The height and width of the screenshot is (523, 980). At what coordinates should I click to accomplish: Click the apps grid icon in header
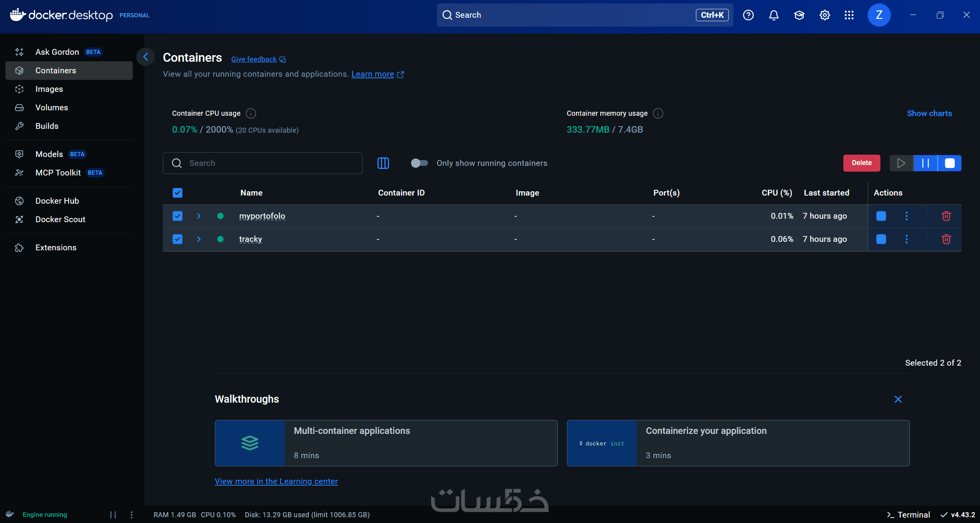click(849, 15)
